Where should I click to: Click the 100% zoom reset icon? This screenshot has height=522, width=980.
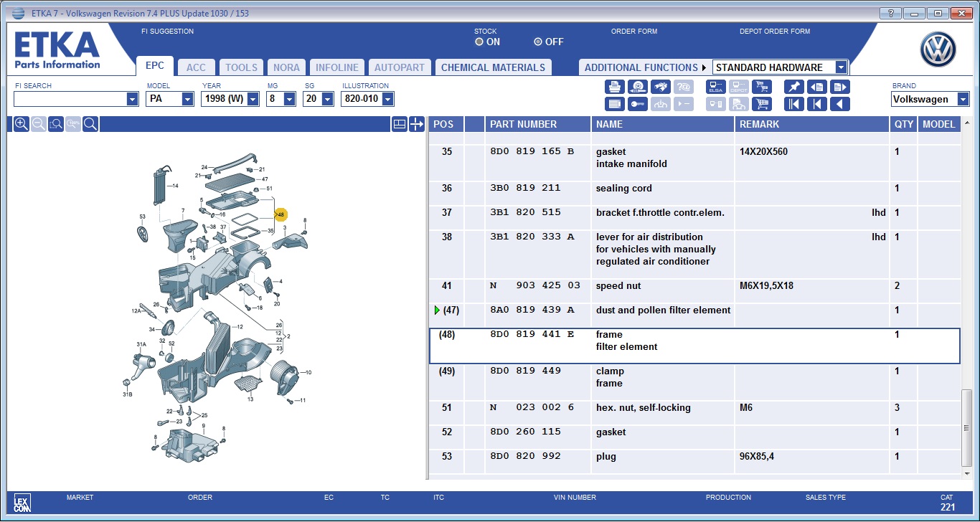click(73, 124)
